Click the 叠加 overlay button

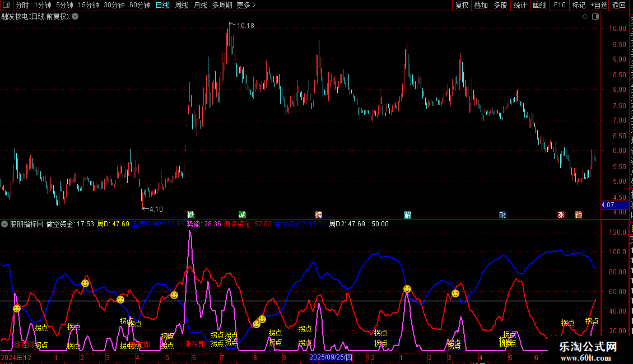coord(481,5)
